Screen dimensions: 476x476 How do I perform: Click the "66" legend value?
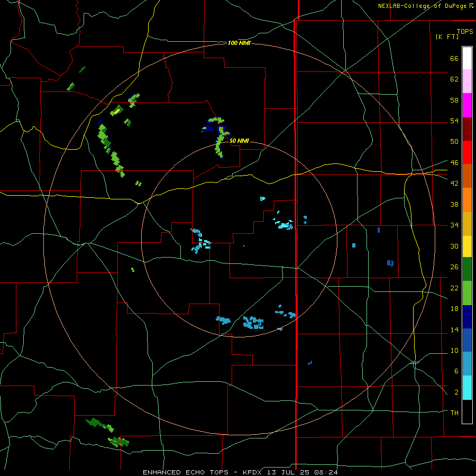tap(454, 58)
